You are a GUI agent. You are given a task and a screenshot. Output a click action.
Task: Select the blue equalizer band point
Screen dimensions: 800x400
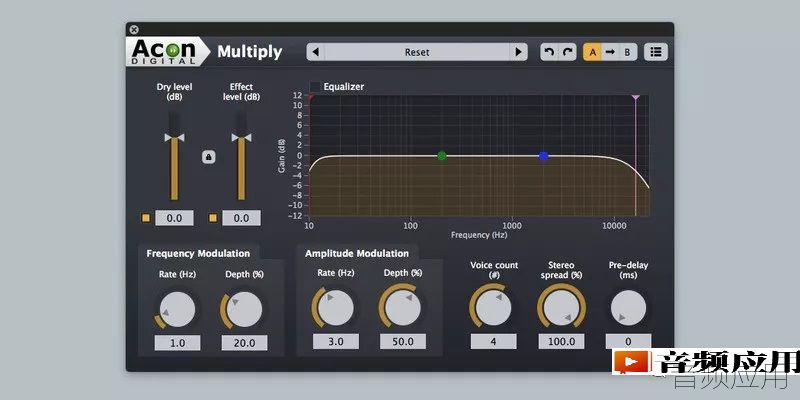pos(543,156)
